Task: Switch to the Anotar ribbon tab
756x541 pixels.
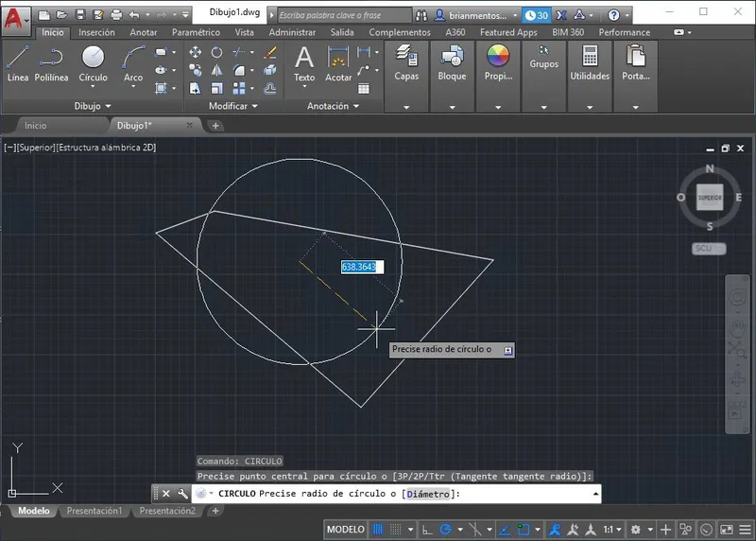Action: [x=144, y=32]
